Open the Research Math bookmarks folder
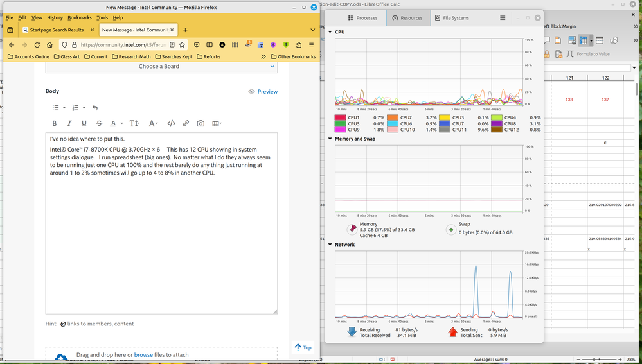 click(x=132, y=57)
